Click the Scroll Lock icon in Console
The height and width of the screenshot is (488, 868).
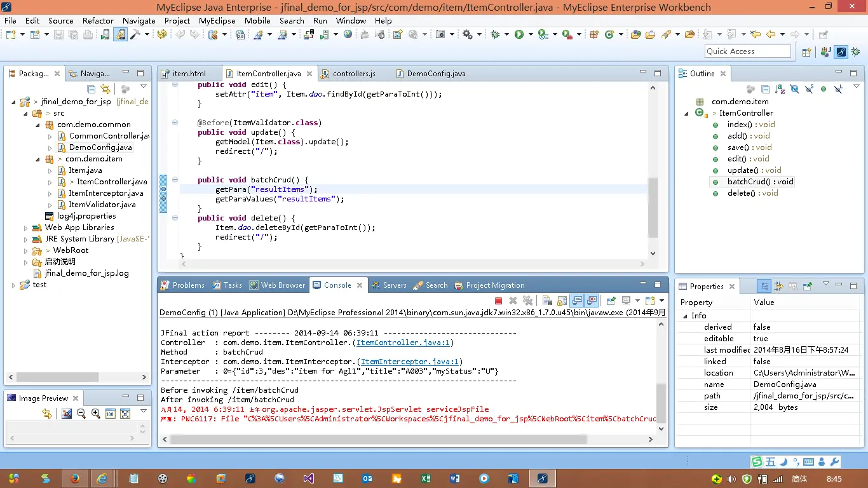coord(562,301)
